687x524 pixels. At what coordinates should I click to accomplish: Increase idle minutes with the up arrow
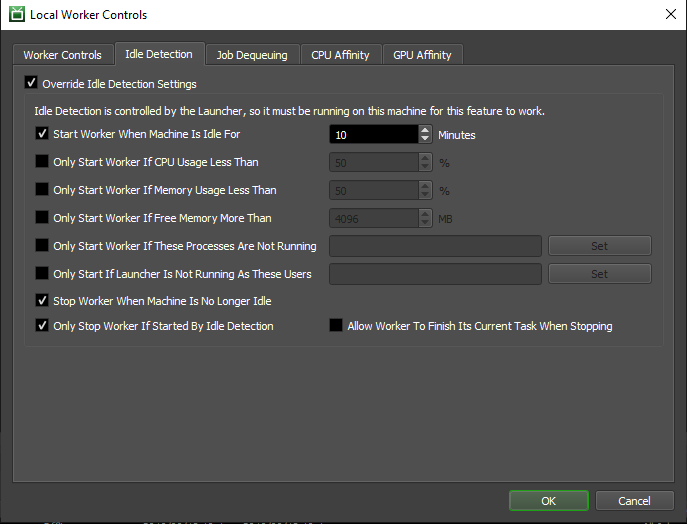[x=425, y=130]
